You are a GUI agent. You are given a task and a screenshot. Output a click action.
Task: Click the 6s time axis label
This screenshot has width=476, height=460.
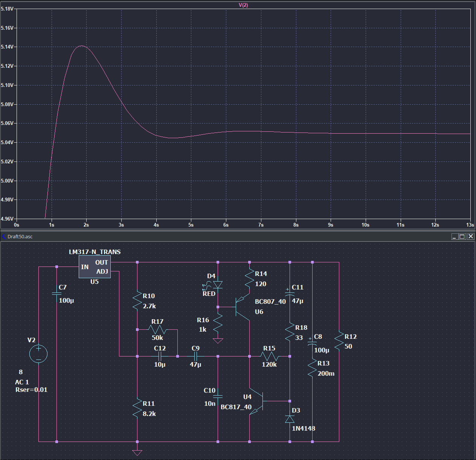[x=226, y=225]
